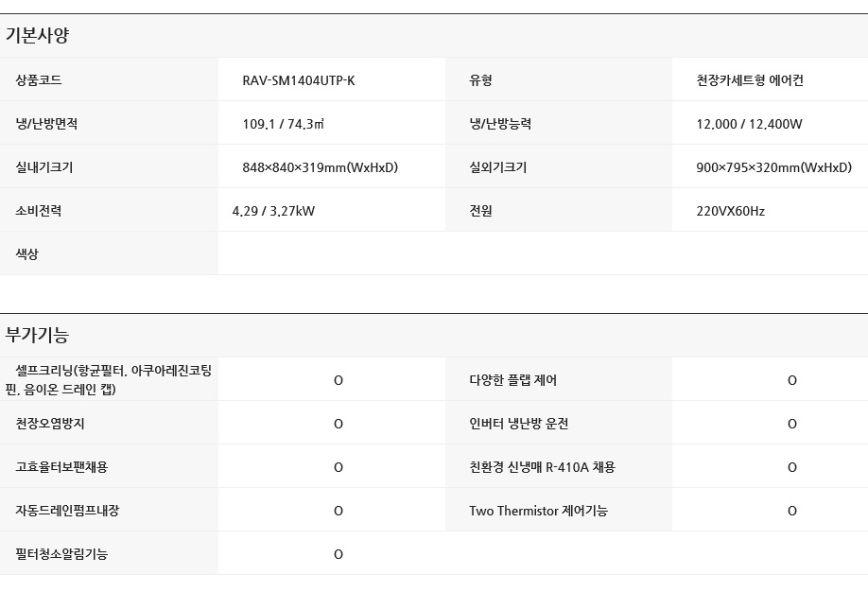Click the 기본사양 section heading
This screenshot has height=592, width=868.
point(38,36)
